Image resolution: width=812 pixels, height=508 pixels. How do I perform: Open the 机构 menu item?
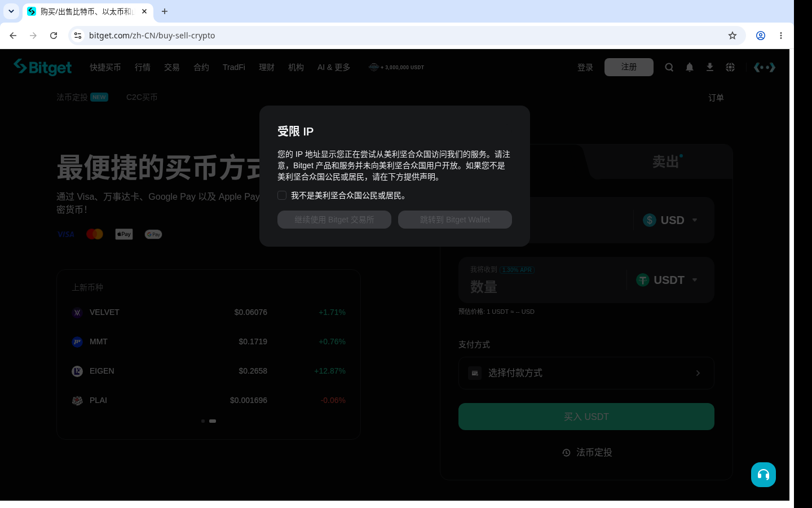pyautogui.click(x=296, y=67)
